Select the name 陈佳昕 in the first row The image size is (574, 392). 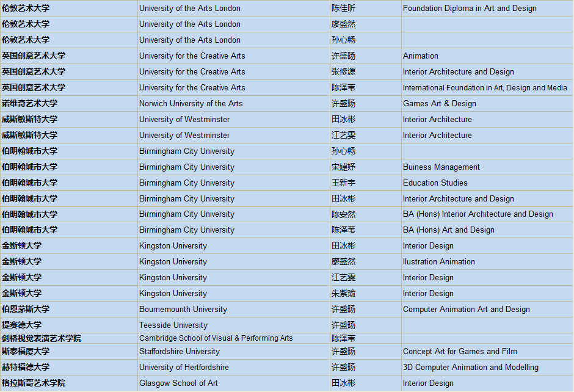click(x=343, y=8)
